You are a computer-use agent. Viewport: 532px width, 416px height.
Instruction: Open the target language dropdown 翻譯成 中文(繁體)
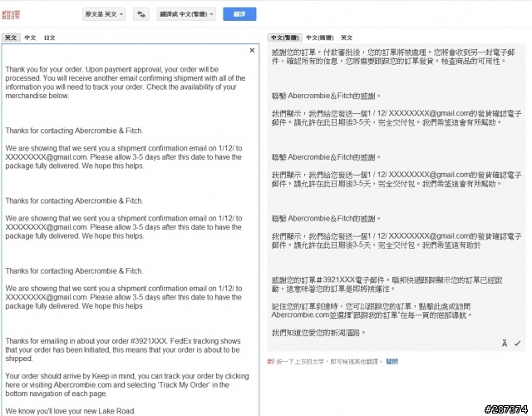186,14
